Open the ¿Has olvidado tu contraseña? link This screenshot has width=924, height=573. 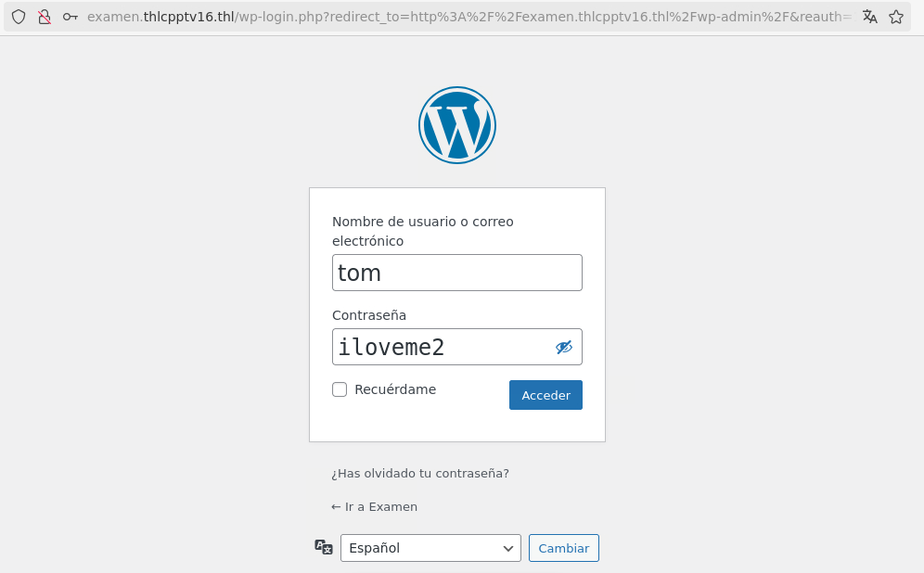click(420, 474)
